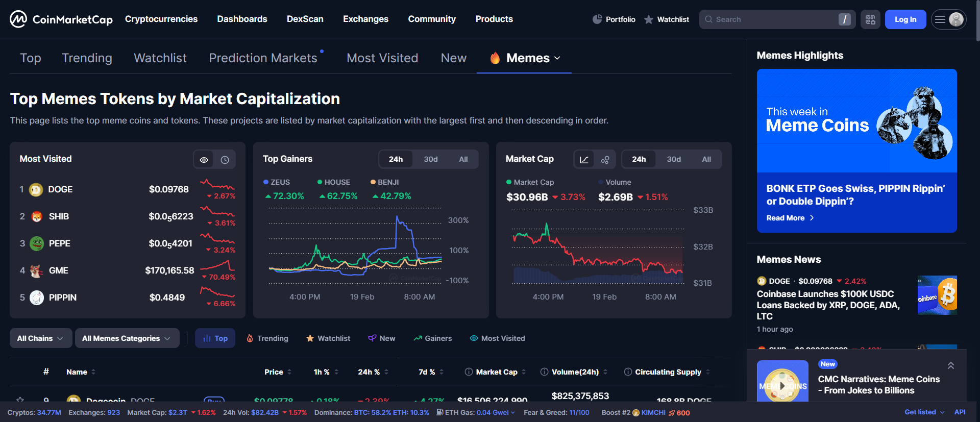Select the Most Visited eye filter
The image size is (980, 422).
pos(498,338)
